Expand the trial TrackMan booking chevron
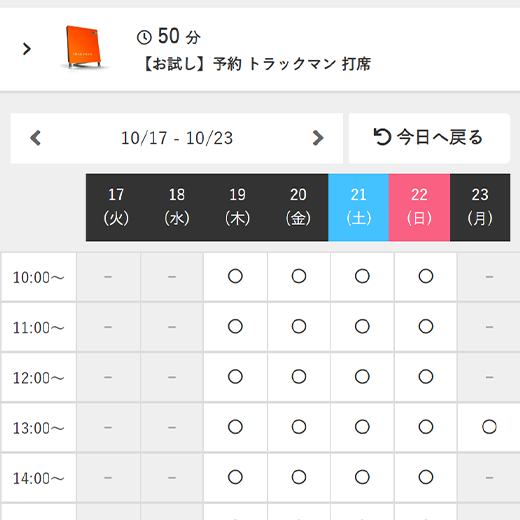520x520 pixels. tap(27, 49)
